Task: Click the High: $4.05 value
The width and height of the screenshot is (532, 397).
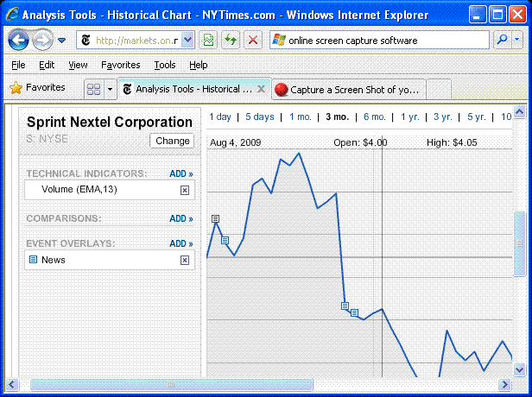Action: point(452,142)
